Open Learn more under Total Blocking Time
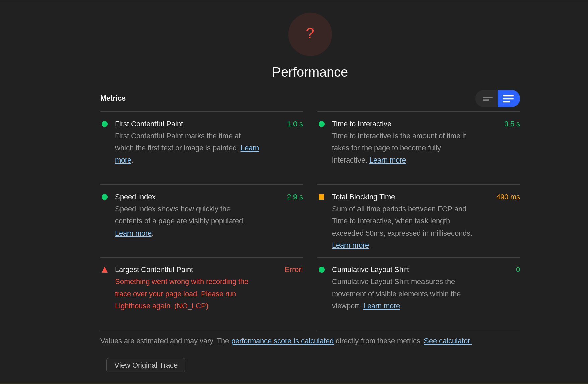The height and width of the screenshot is (384, 588). [x=350, y=245]
